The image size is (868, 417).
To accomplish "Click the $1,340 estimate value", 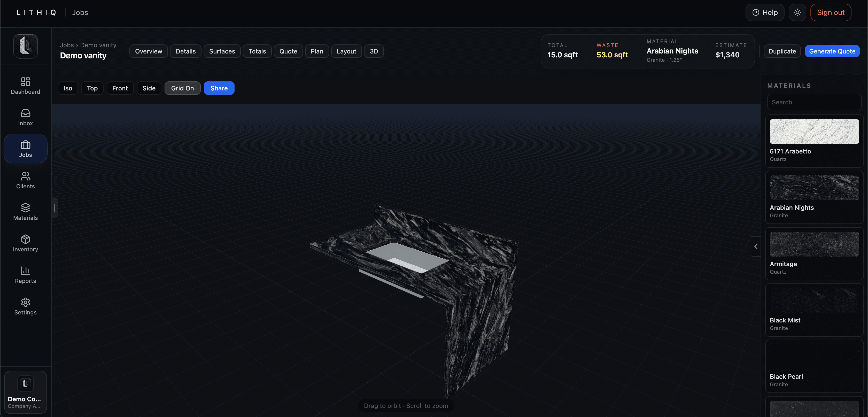I will (727, 55).
